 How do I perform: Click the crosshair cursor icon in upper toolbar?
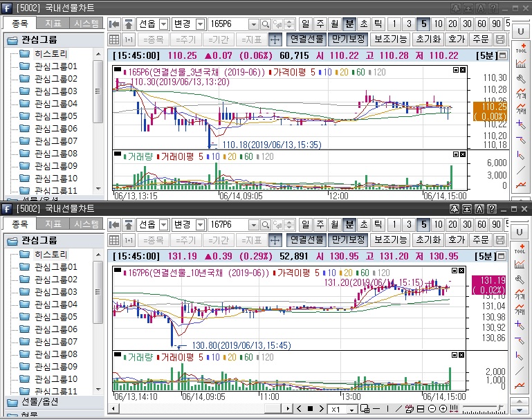(275, 39)
